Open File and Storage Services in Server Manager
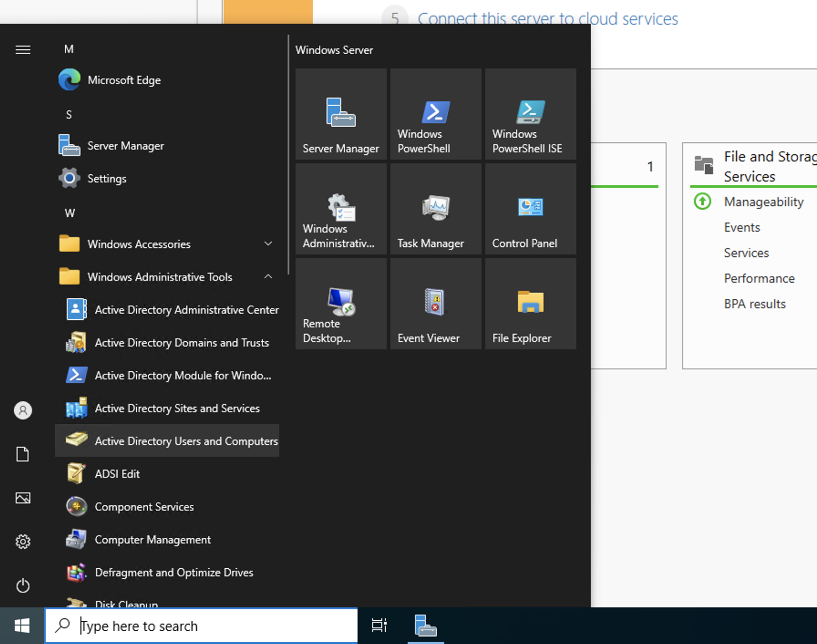 pyautogui.click(x=770, y=166)
